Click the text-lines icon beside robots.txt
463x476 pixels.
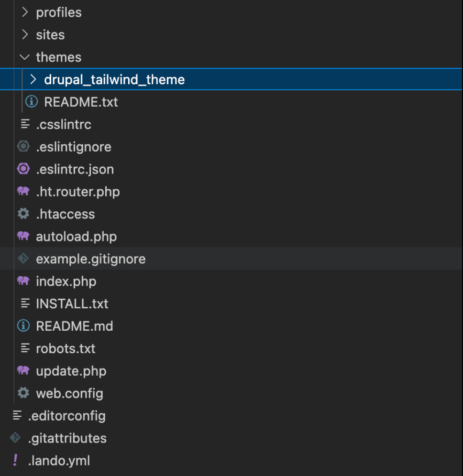point(25,348)
